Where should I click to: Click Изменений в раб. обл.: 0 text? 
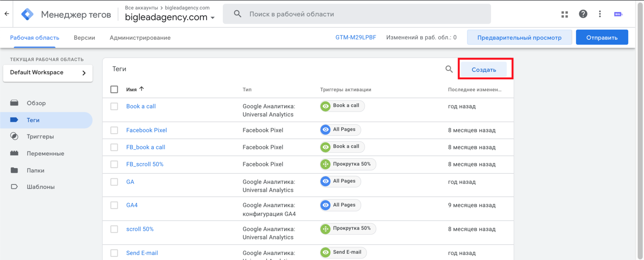[x=421, y=37]
